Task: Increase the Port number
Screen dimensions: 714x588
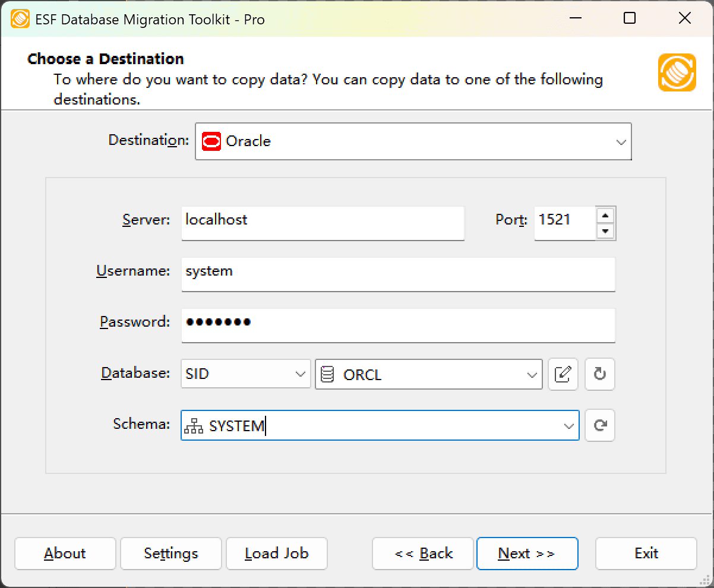Action: 605,216
